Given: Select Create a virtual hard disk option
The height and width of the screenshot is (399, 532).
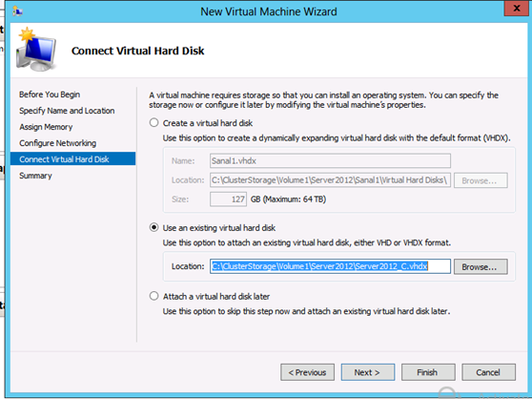Looking at the screenshot, I should (154, 122).
